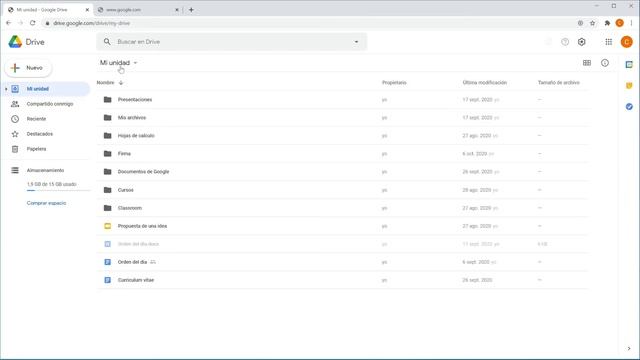Open the Mi unidad breadcrumb dropdown
This screenshot has height=360, width=640.
point(119,63)
